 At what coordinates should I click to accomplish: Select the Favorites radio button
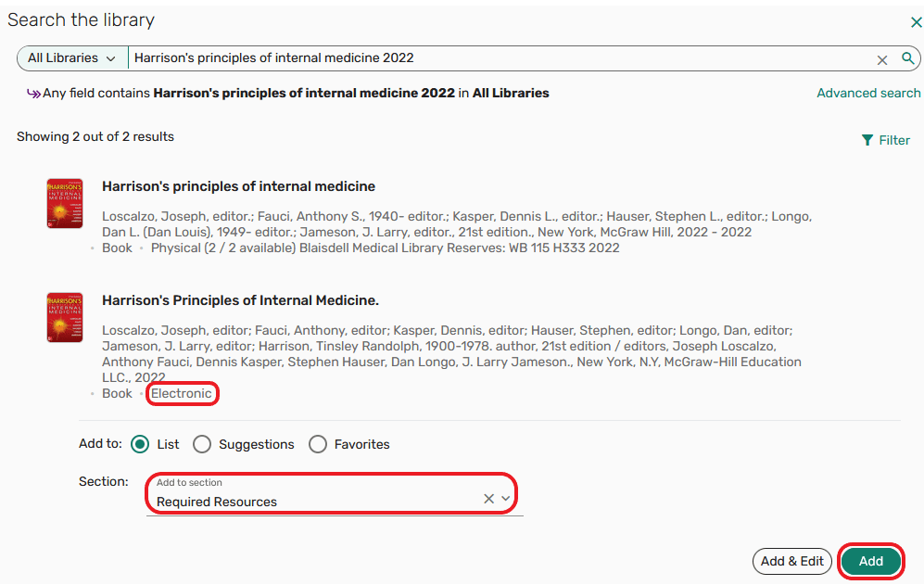[x=318, y=444]
